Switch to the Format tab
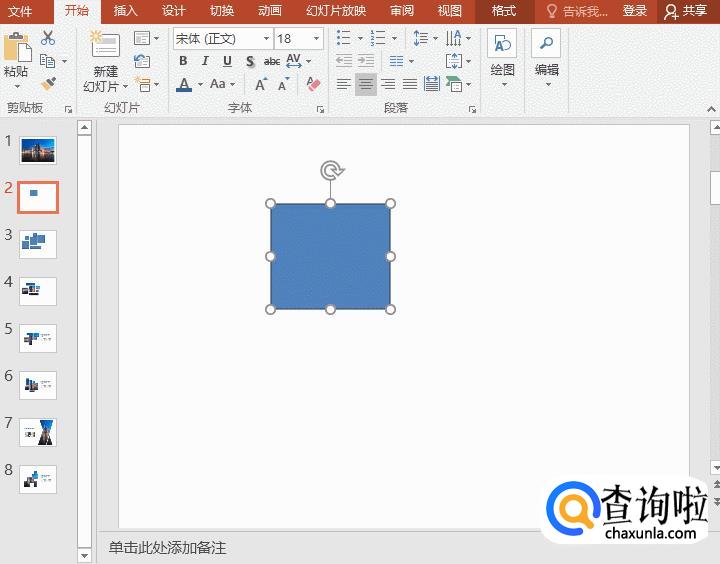This screenshot has width=720, height=564. click(504, 11)
